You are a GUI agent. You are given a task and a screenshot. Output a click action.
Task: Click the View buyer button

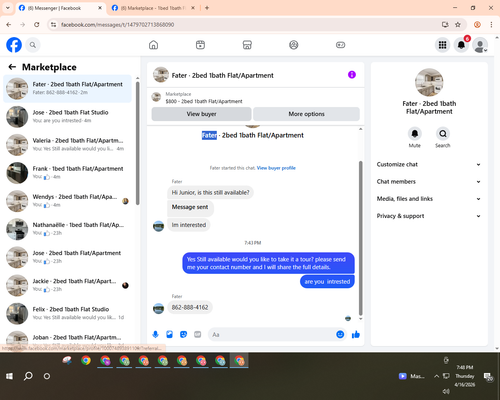click(x=201, y=114)
